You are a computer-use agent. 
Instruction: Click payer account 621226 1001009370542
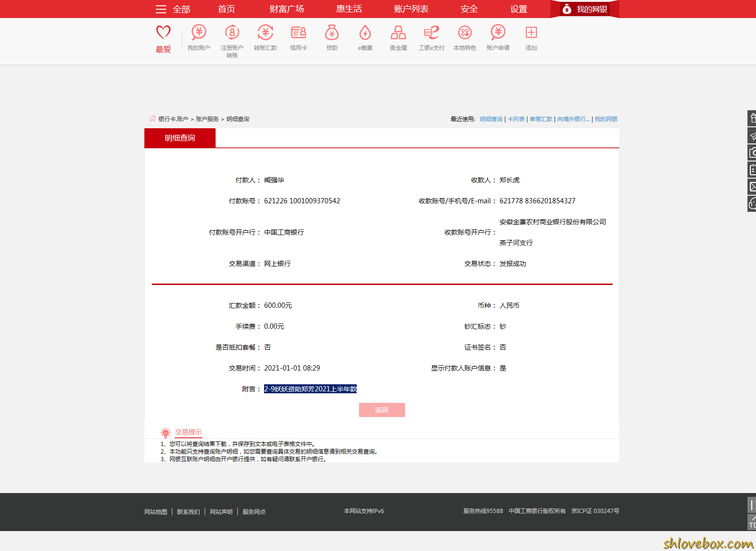tap(302, 201)
